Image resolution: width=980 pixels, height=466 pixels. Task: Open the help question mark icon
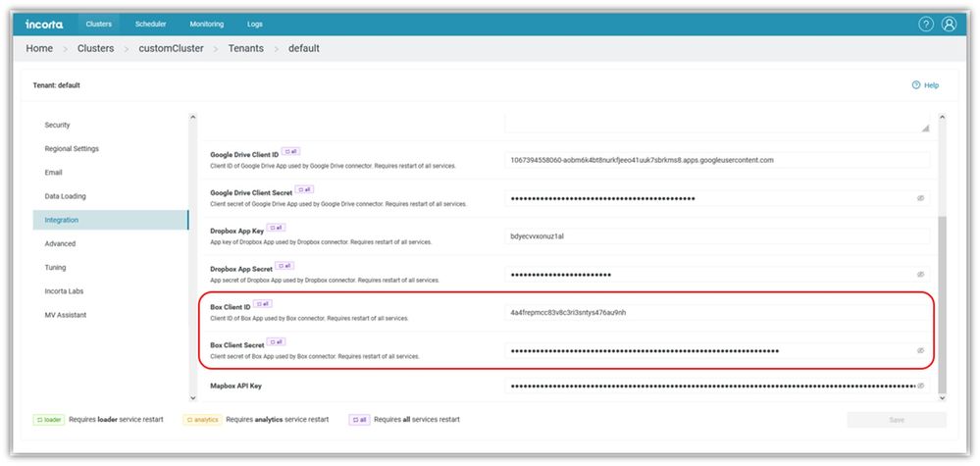pyautogui.click(x=925, y=24)
